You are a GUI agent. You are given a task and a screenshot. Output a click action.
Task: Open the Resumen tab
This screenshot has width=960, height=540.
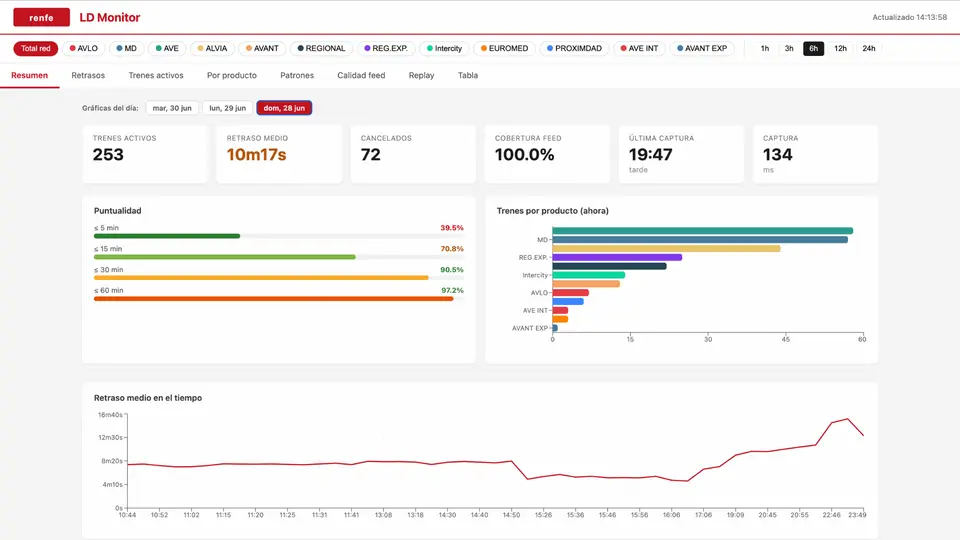point(29,75)
